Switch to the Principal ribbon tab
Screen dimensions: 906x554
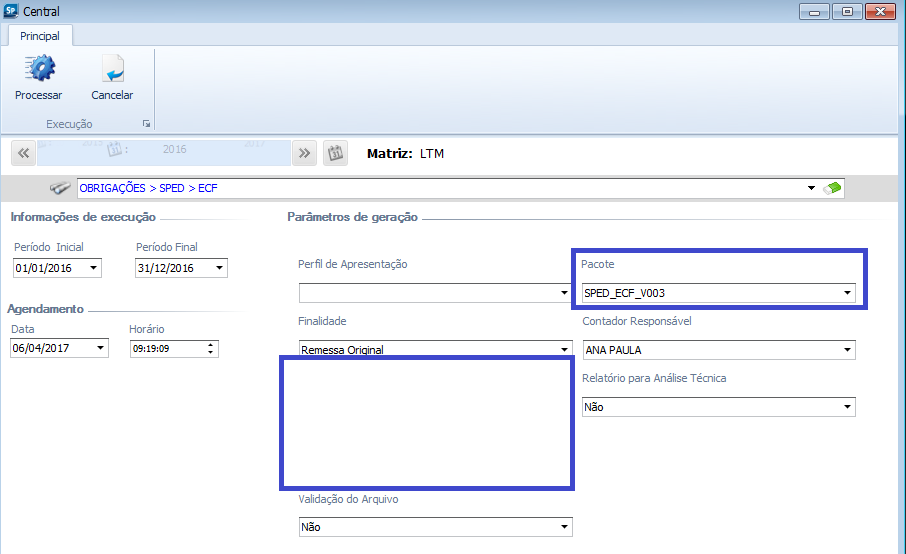click(x=40, y=36)
